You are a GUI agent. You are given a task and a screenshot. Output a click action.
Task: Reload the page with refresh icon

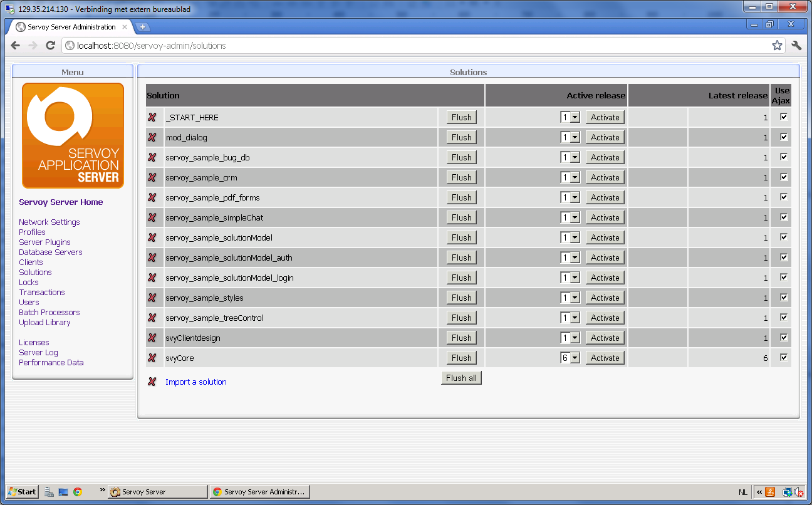(51, 46)
